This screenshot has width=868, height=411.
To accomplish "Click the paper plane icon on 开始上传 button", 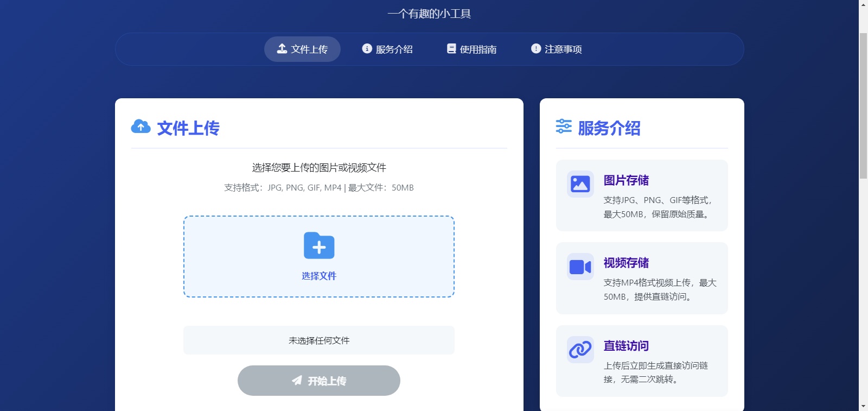I will coord(297,381).
